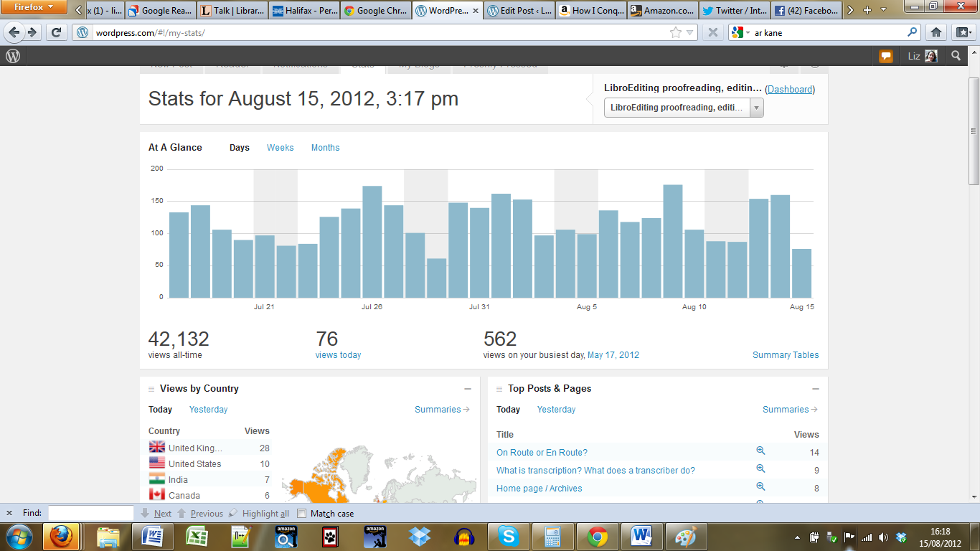
Task: Enable the Match case checkbox
Action: [x=302, y=514]
